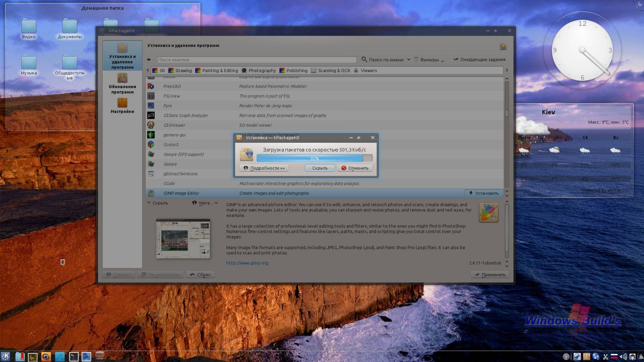Viewport: 644px width, 362px height.
Task: Click the Klipper scissors tray icon
Action: click(x=605, y=357)
